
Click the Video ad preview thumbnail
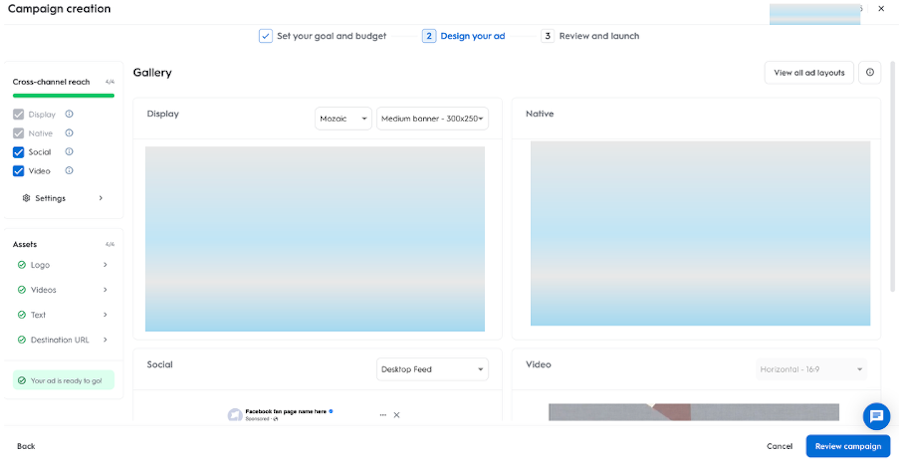click(693, 412)
